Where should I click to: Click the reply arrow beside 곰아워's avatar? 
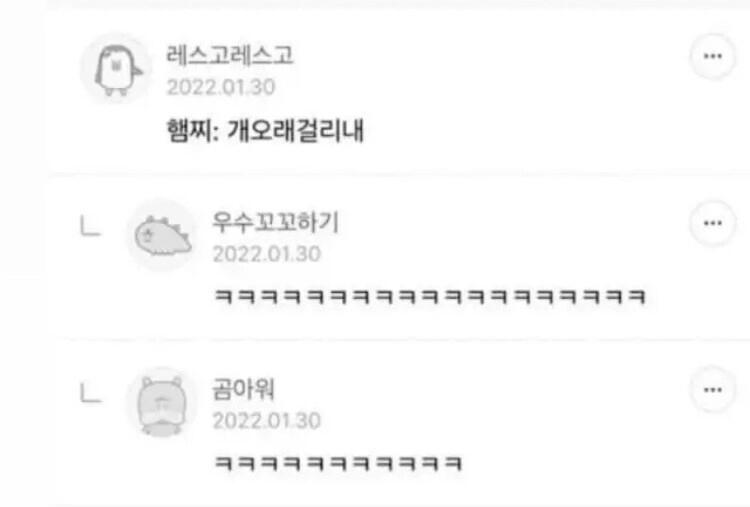(x=90, y=392)
